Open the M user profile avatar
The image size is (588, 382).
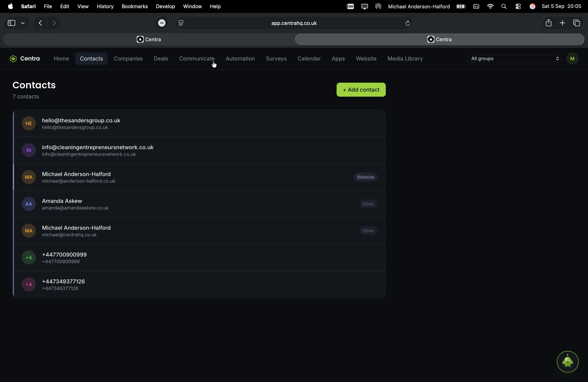(572, 59)
